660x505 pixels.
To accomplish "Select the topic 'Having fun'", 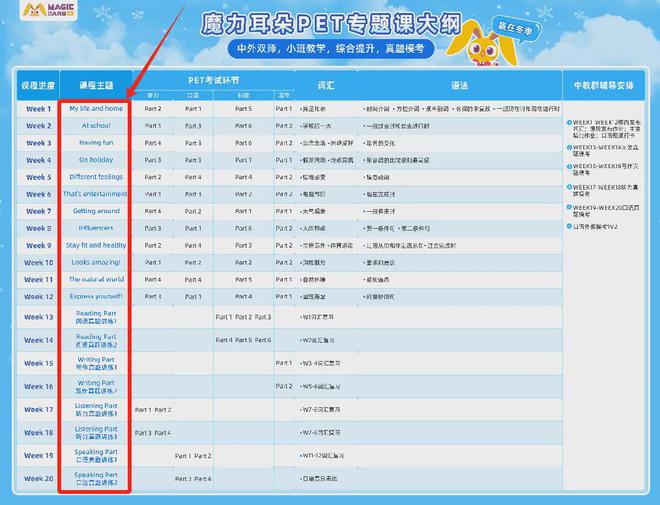I will coord(96,143).
